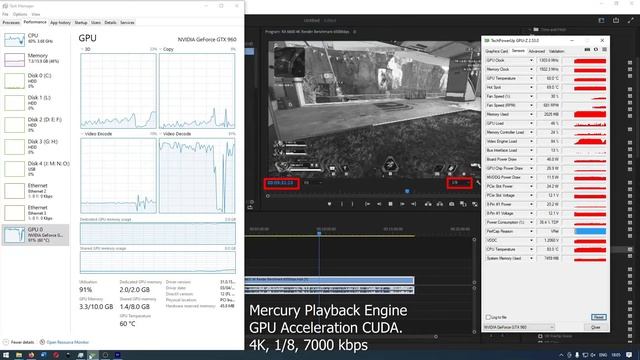Switch to Processes tab in Task Manager
Viewport: 640px width, 360px height.
[11, 22]
